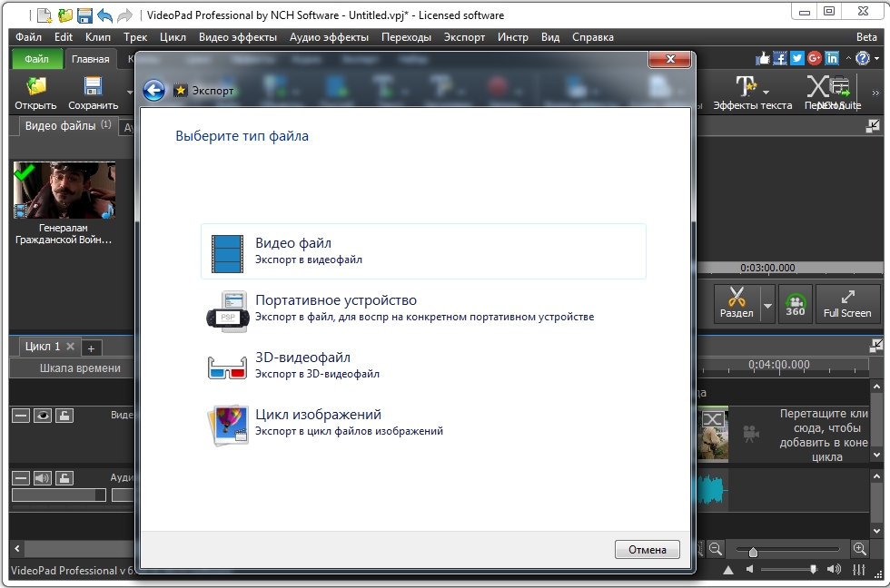Expand the Раздел dropdown arrow
Viewport: 890px width, 588px height.
[767, 305]
